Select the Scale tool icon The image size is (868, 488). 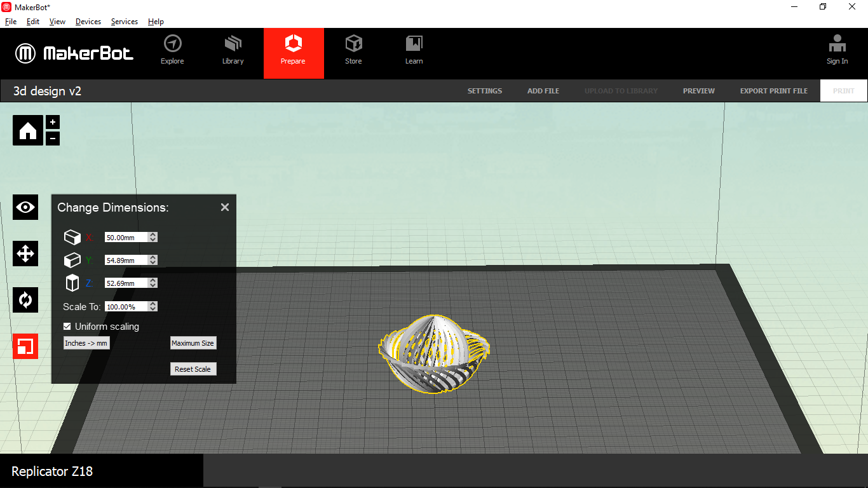(x=25, y=346)
